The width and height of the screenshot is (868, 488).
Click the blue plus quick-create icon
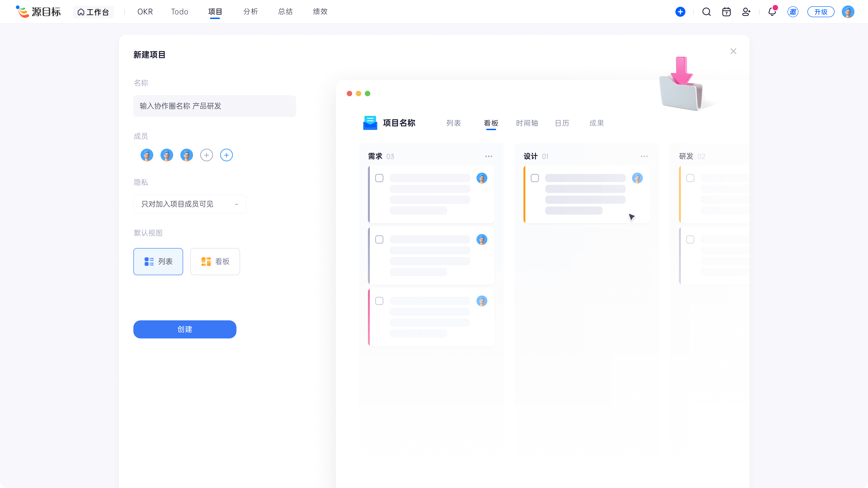[x=680, y=12]
